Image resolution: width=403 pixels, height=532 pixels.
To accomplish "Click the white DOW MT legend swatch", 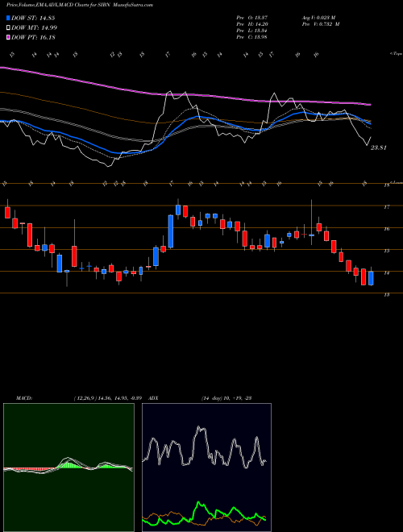I will click(9, 28).
